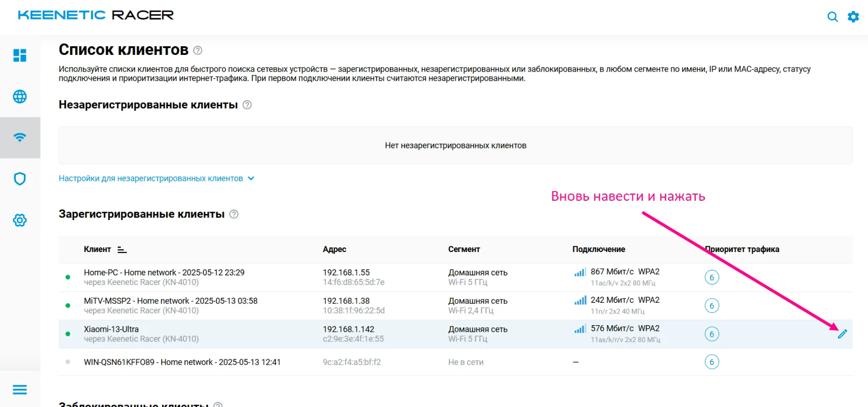Click the Keenetic Racer logo

(96, 15)
